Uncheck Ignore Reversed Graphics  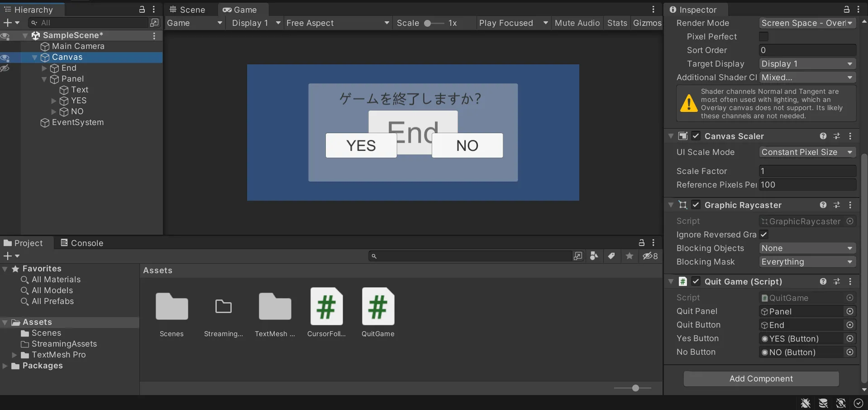point(764,235)
